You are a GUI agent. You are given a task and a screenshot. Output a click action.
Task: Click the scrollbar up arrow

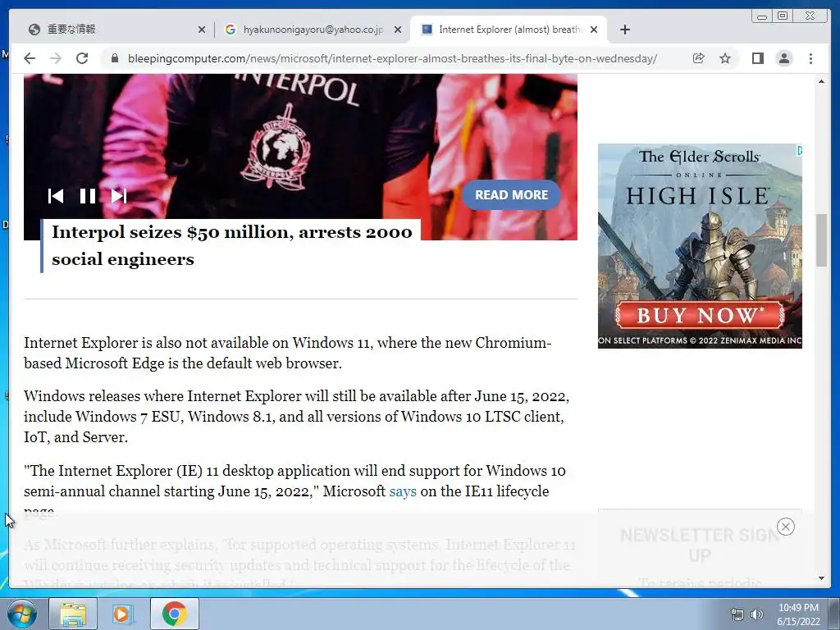coord(821,81)
